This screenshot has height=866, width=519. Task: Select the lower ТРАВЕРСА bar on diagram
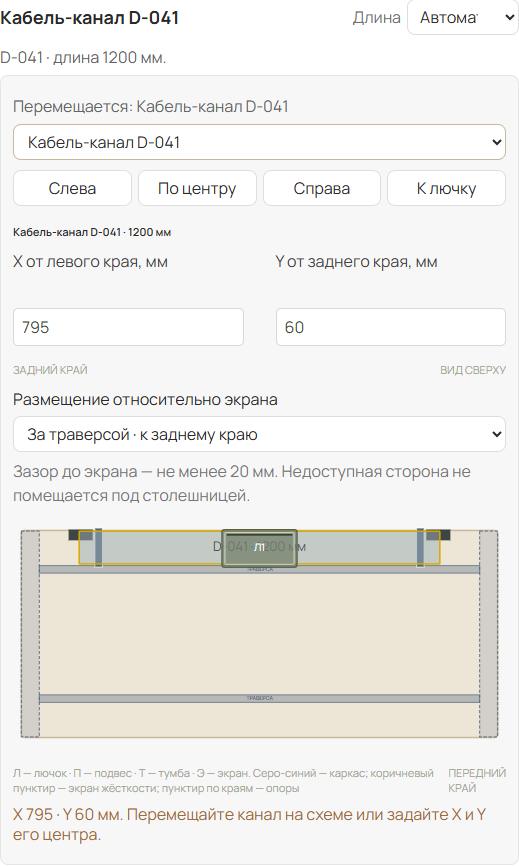pos(260,698)
